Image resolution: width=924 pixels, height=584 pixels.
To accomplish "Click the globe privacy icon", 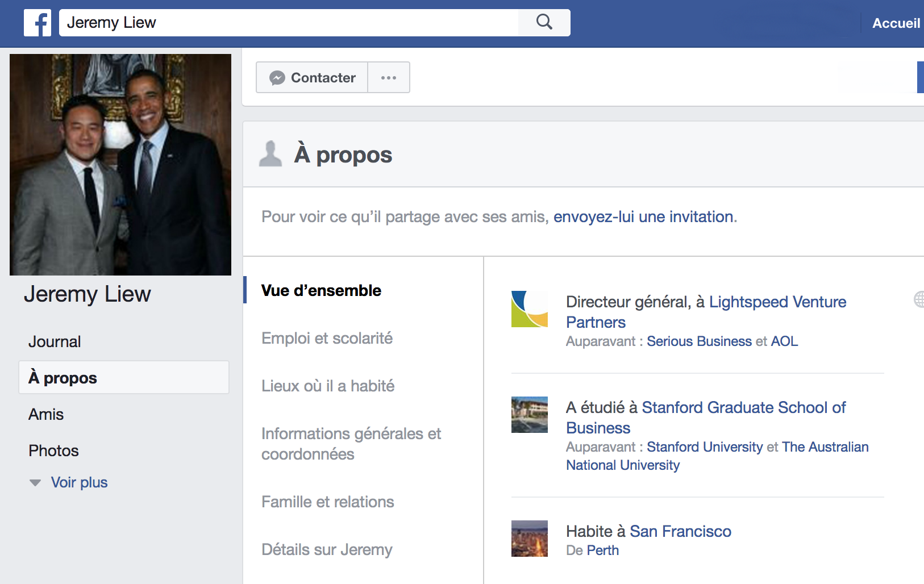I will [x=919, y=299].
